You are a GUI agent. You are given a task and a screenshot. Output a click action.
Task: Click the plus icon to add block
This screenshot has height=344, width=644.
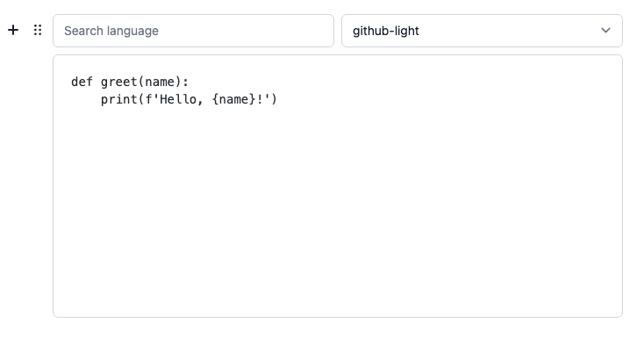tap(13, 30)
